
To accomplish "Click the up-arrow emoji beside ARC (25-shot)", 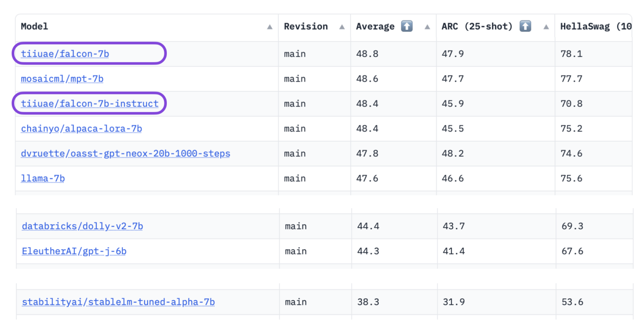I will (x=525, y=26).
